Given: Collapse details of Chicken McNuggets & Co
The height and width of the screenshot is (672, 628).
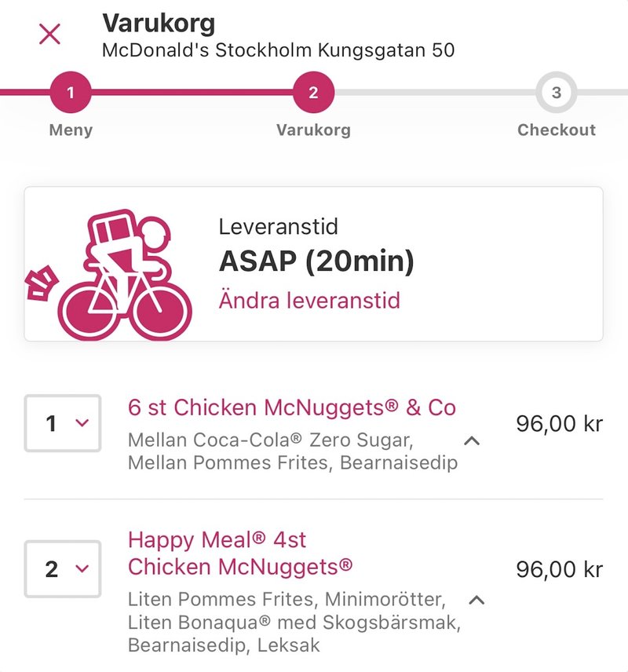Looking at the screenshot, I should tap(472, 440).
